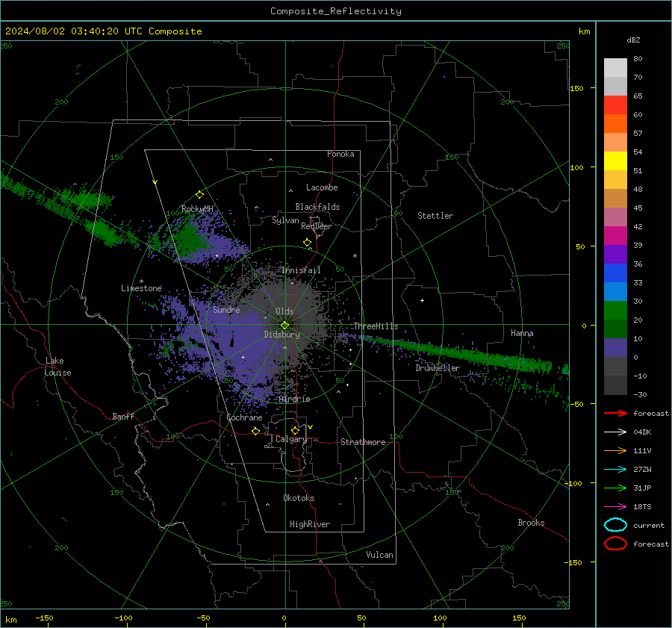The width and height of the screenshot is (672, 628).
Task: Select the Okotoks label
Action: 299,498
